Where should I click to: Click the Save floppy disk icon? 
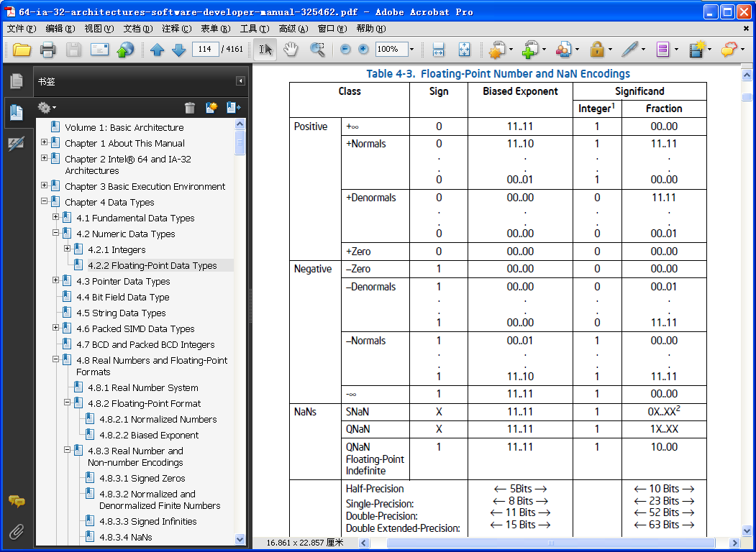[x=73, y=49]
